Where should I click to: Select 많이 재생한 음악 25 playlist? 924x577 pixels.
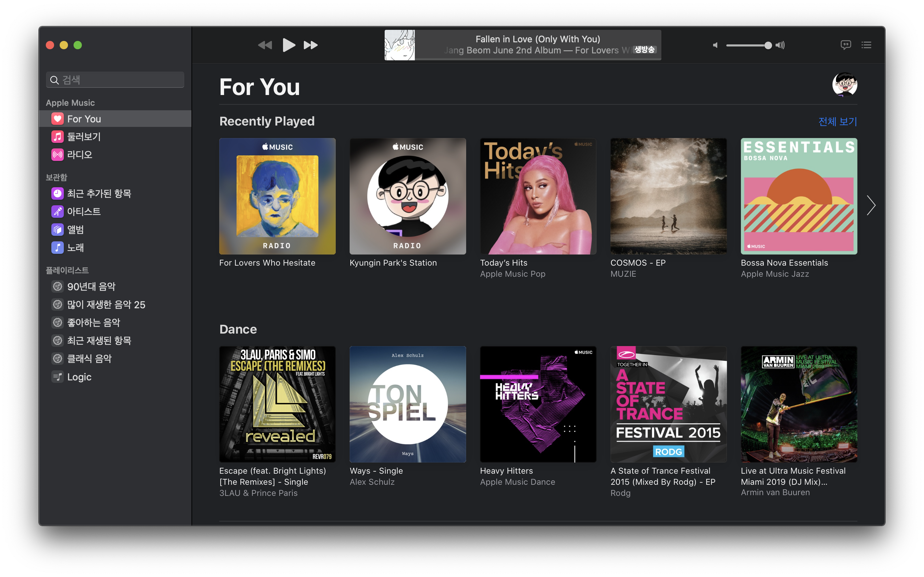(x=106, y=304)
